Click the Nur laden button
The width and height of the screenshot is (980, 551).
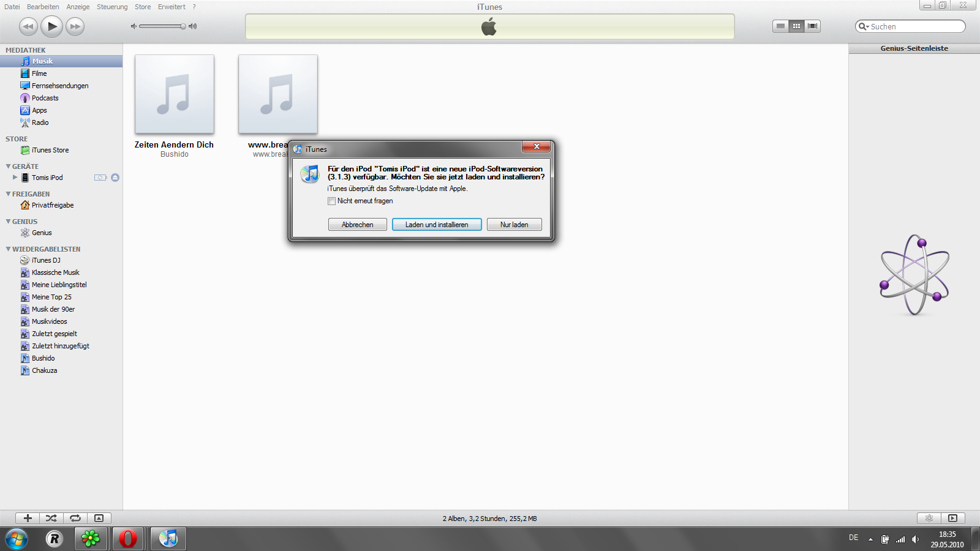pos(514,225)
